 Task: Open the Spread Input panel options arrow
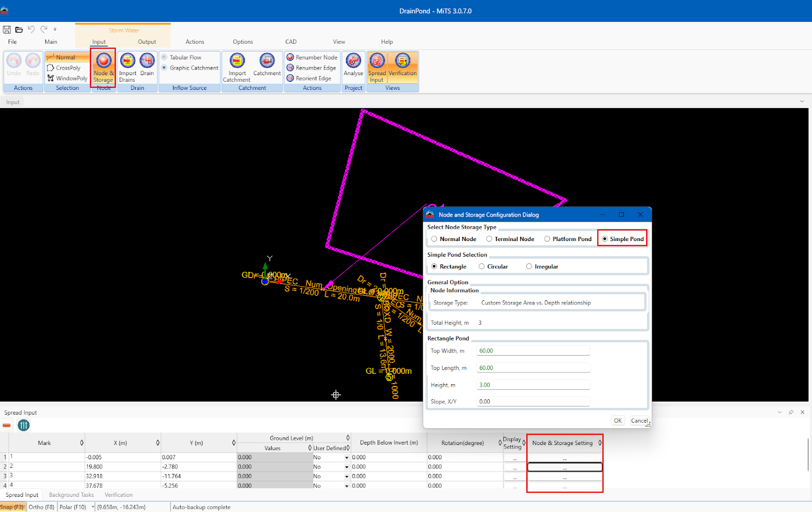pyautogui.click(x=780, y=412)
